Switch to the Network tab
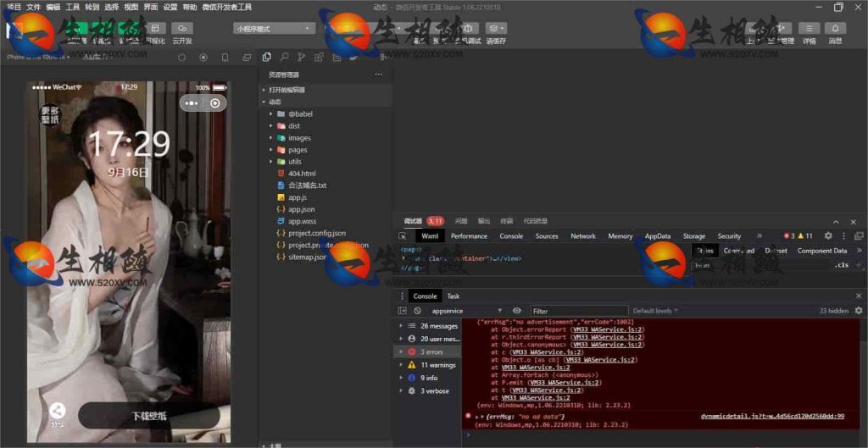Screen dimensions: 868x448 coord(583,235)
